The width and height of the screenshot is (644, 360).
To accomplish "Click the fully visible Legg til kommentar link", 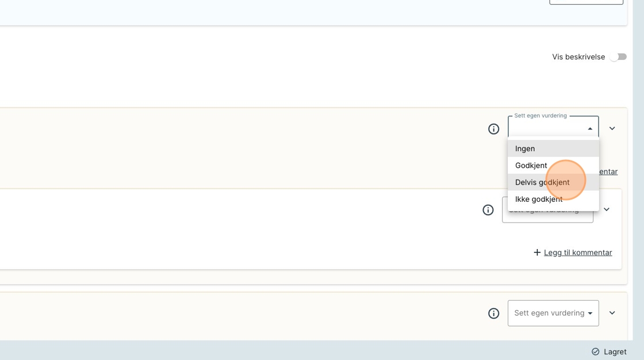I will click(577, 252).
